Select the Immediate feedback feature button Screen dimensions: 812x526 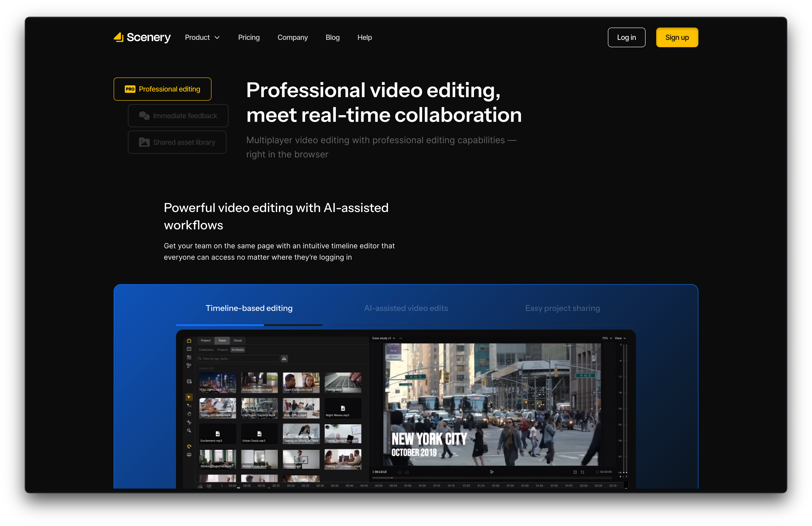178,116
